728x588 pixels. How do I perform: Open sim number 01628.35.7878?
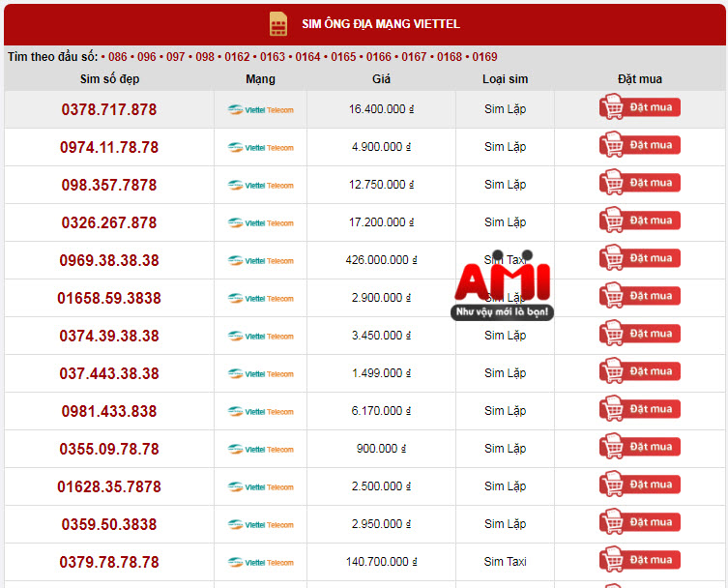[109, 486]
